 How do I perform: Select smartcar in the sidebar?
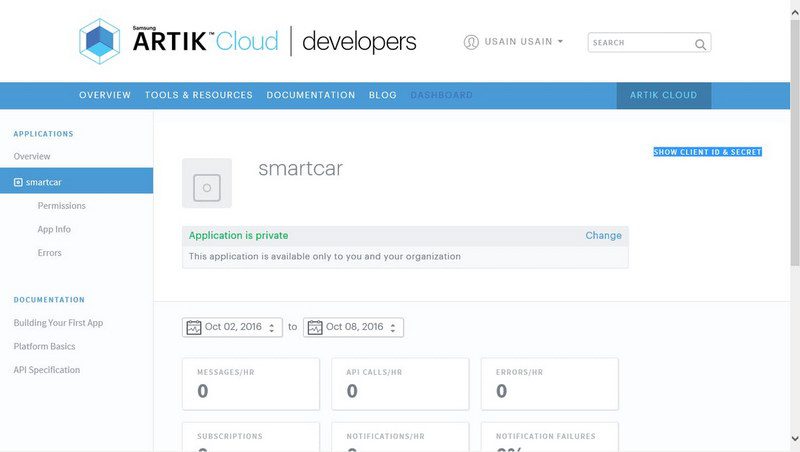coord(77,181)
